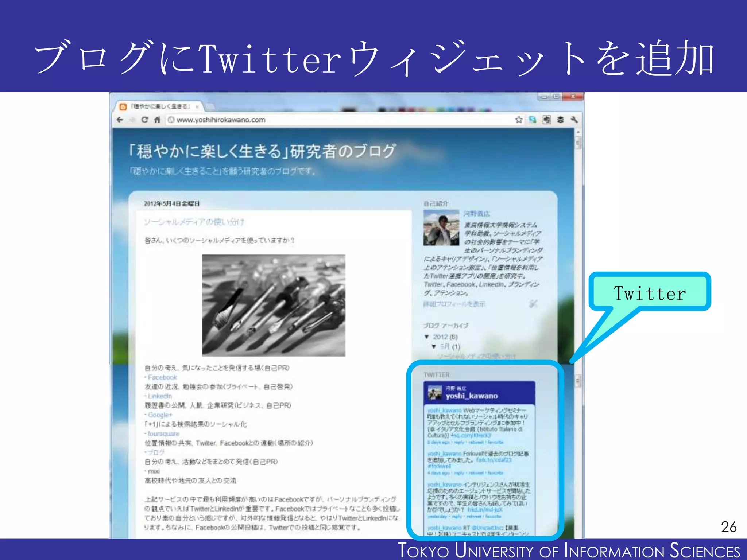Collapse the 5月 (1) archive month
The height and width of the screenshot is (560, 747).
coord(434,346)
